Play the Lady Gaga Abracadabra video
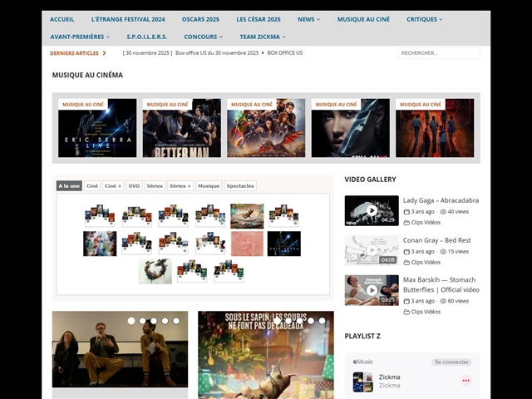 point(372,210)
